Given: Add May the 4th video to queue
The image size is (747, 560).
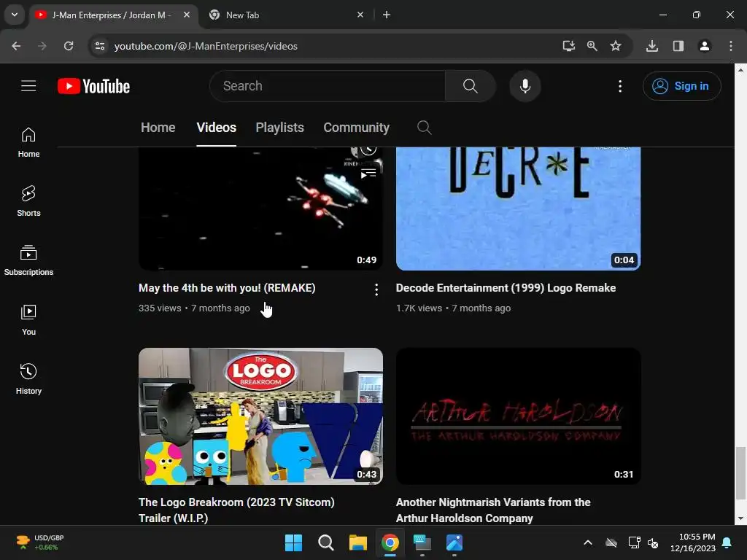Looking at the screenshot, I should click(x=368, y=174).
